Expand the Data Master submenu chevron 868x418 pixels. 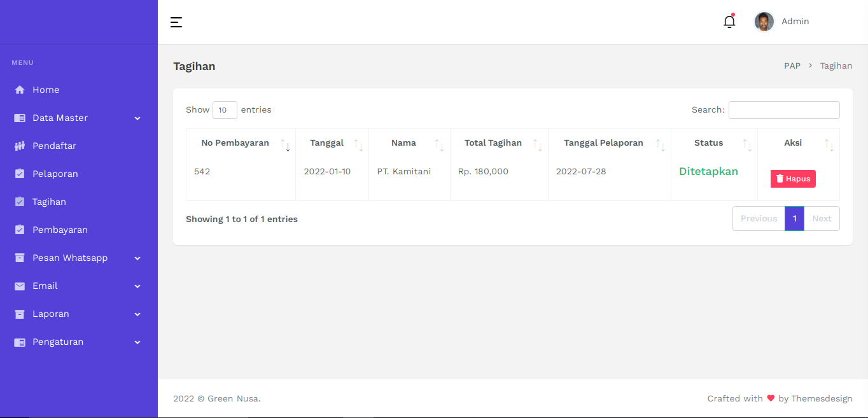tap(137, 118)
